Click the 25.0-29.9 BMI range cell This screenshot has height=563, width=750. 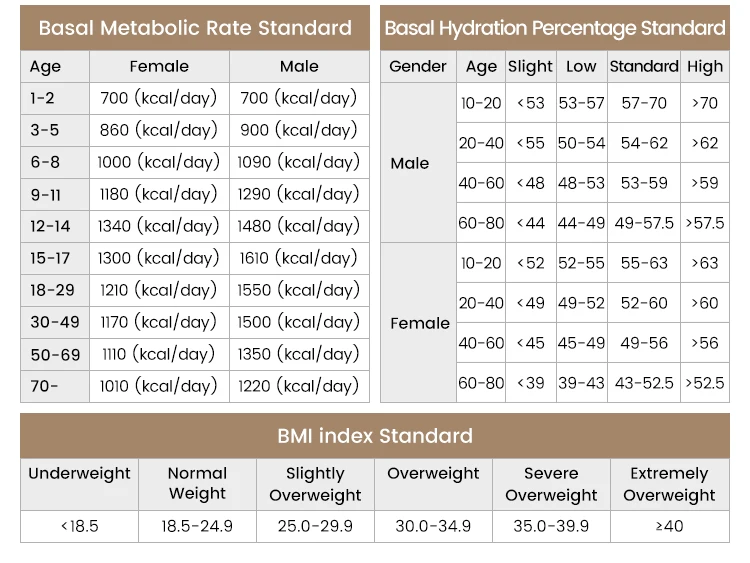point(315,526)
